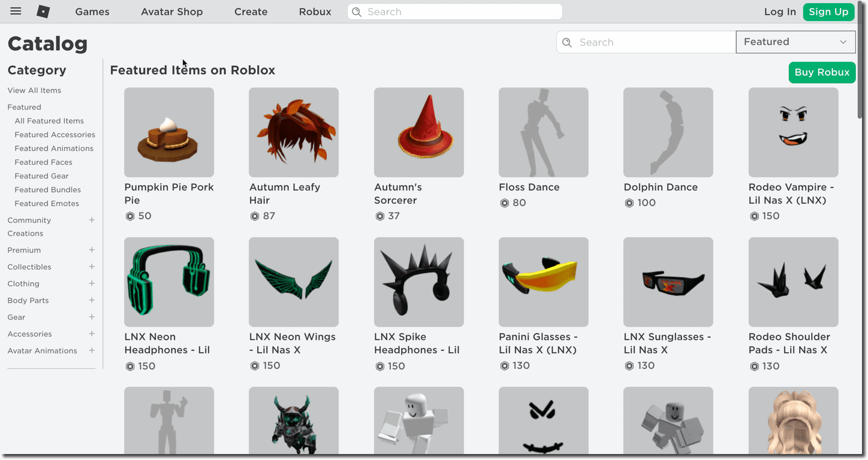Select Featured Emotes category link

coord(47,204)
